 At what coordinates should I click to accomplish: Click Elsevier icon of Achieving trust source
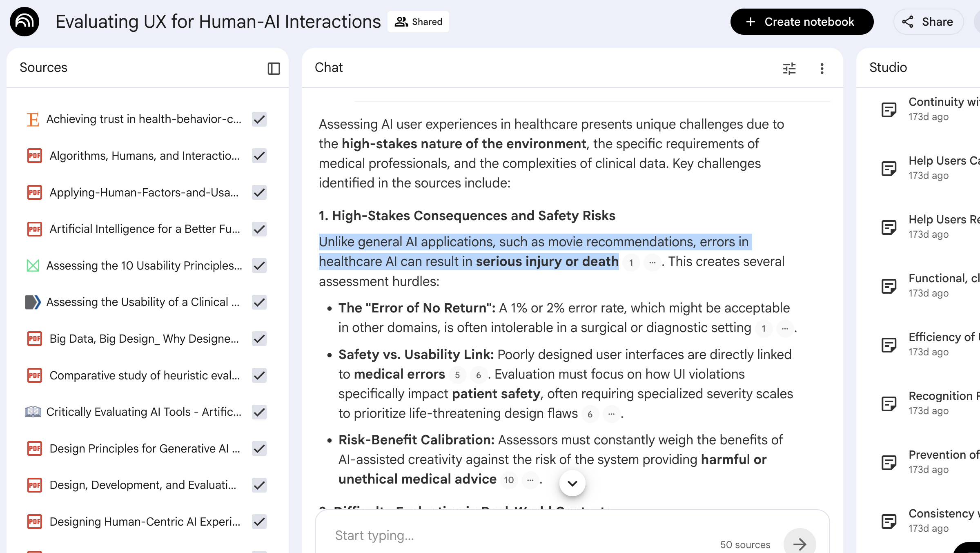(x=33, y=119)
